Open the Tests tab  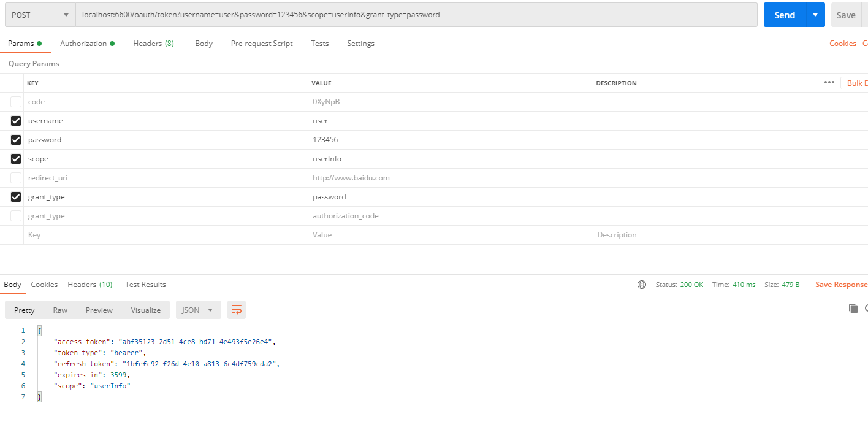click(319, 44)
